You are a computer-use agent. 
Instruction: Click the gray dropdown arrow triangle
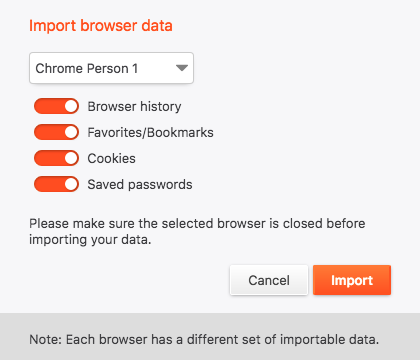[x=182, y=68]
